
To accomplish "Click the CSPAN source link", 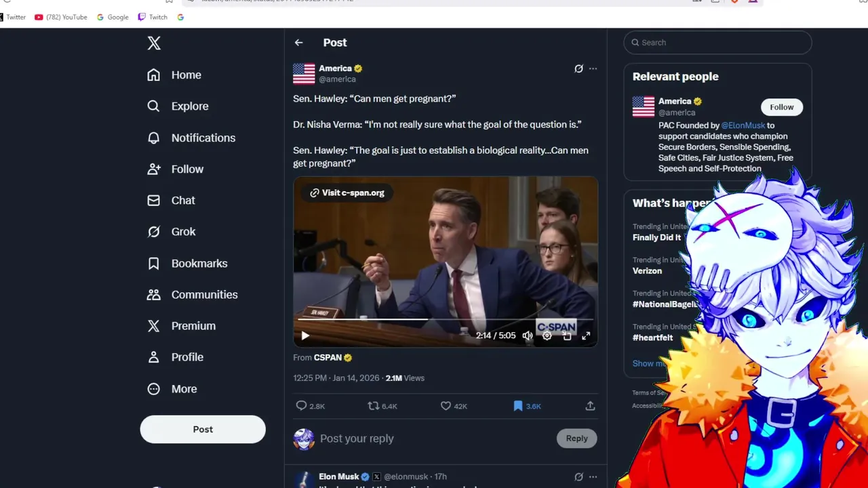I will pyautogui.click(x=328, y=357).
